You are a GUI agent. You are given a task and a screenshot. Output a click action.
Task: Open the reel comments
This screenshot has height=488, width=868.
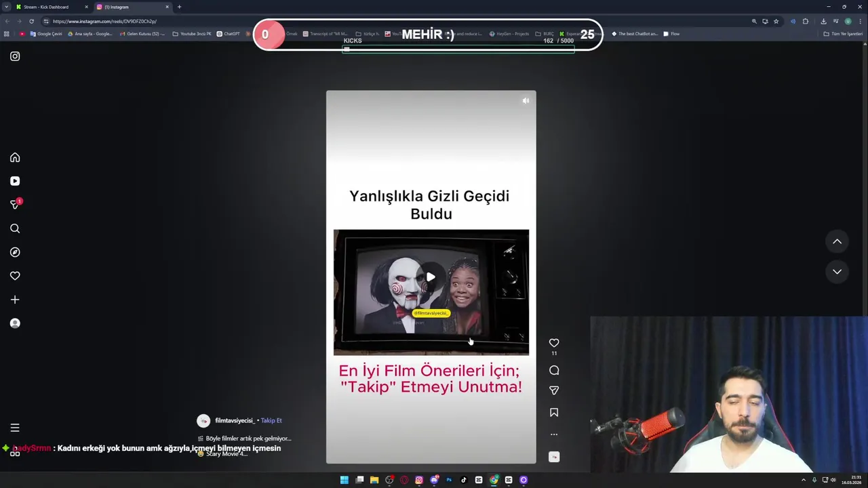point(554,370)
